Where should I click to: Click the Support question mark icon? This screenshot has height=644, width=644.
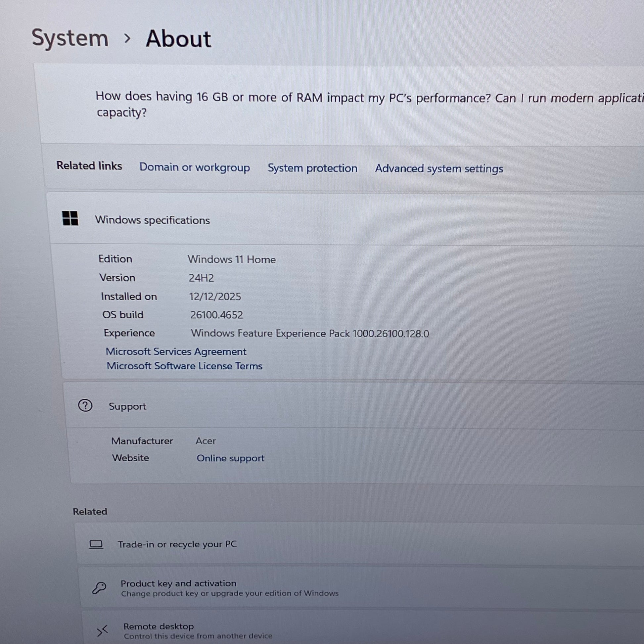click(85, 406)
